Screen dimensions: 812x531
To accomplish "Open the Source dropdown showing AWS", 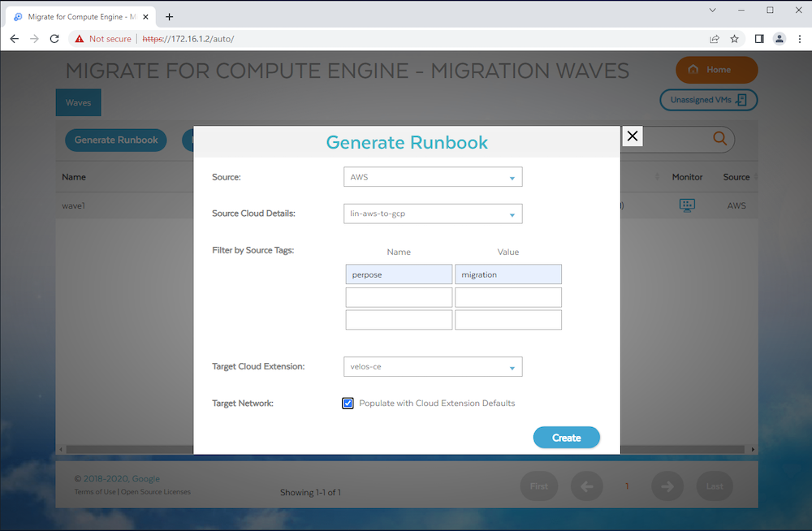I will 433,177.
